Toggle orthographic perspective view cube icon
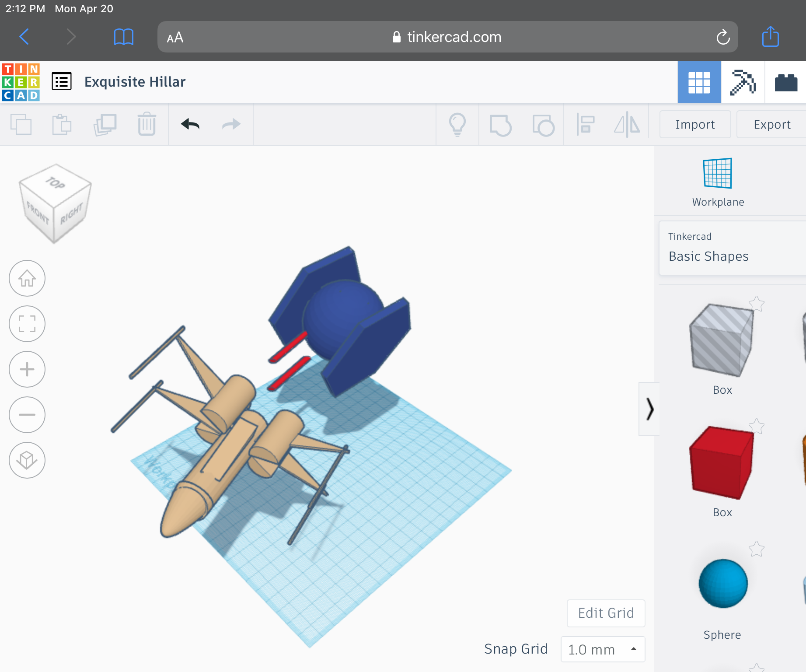806x672 pixels. point(27,460)
